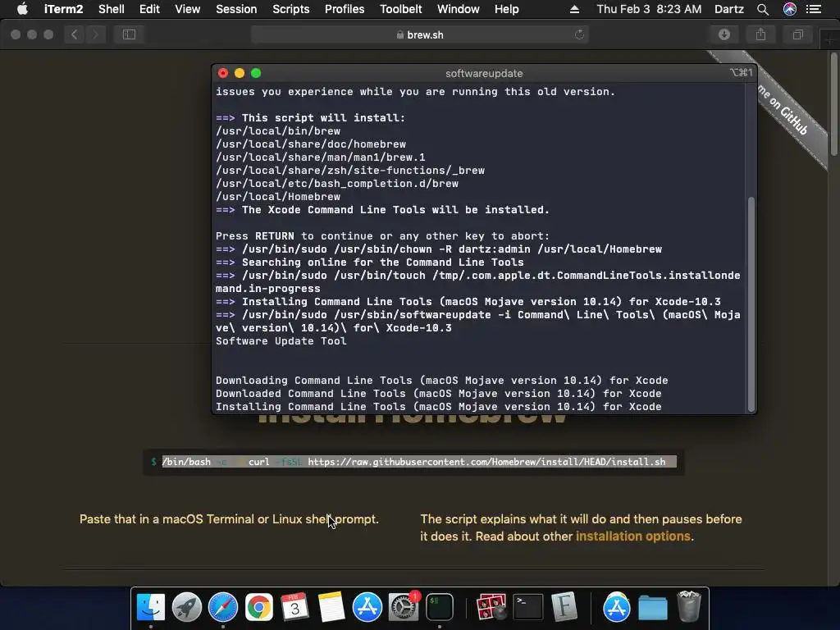Open Photo Booth from the Dock
This screenshot has width=840, height=630.
click(x=491, y=607)
